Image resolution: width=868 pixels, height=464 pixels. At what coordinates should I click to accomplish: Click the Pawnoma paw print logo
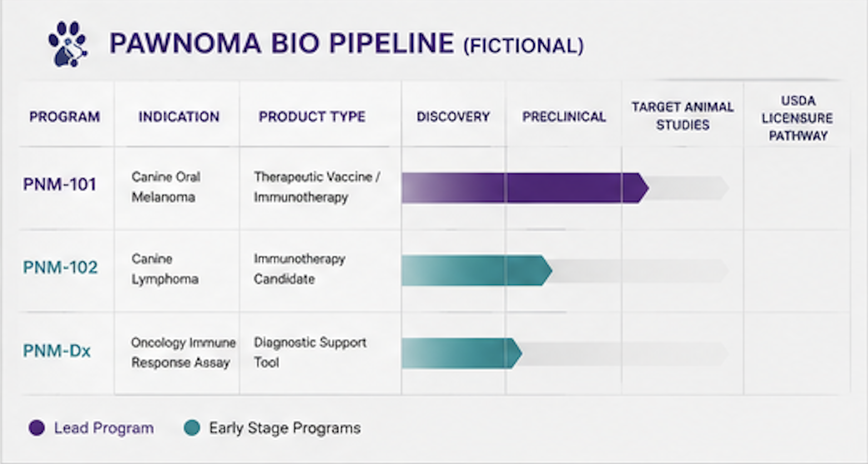68,44
